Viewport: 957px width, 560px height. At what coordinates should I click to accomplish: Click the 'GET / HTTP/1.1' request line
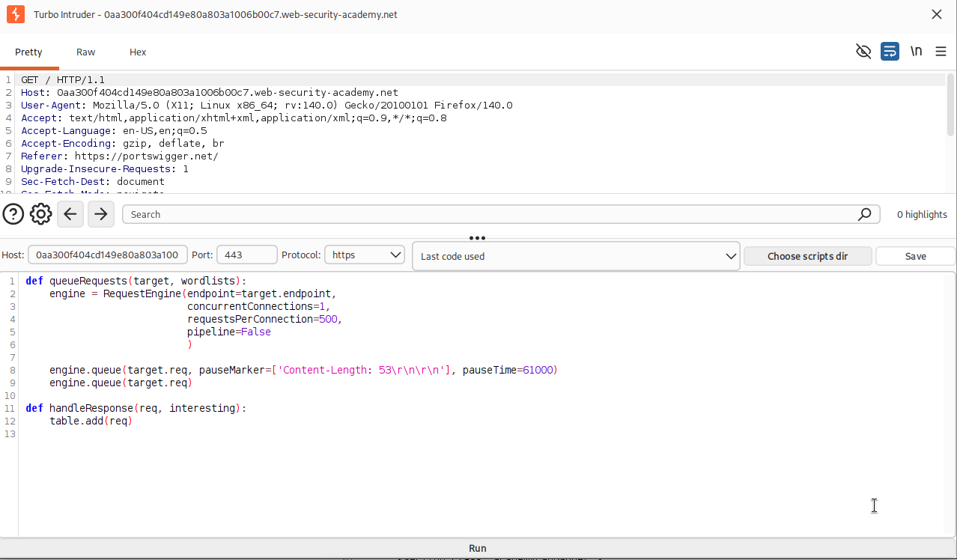point(63,80)
